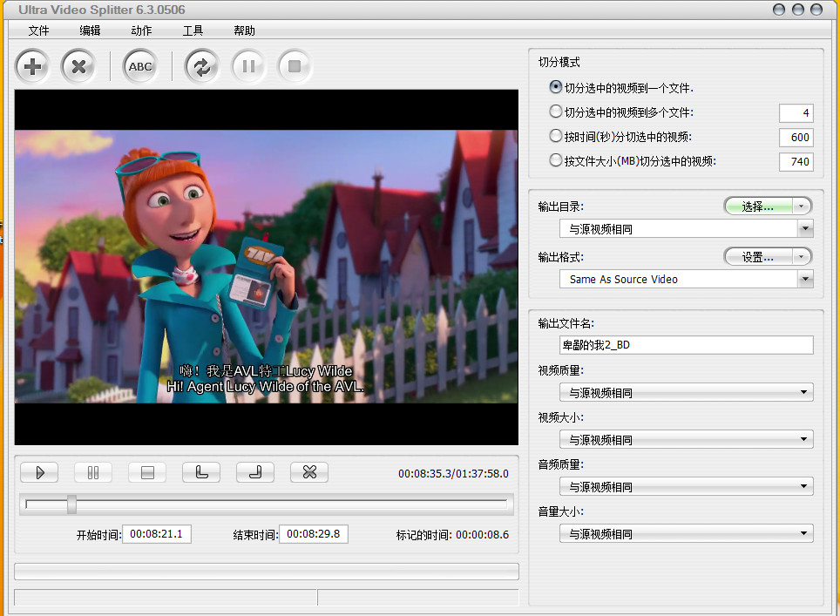840x616 pixels.
Task: Click the video seek slider handle
Action: pyautogui.click(x=71, y=504)
